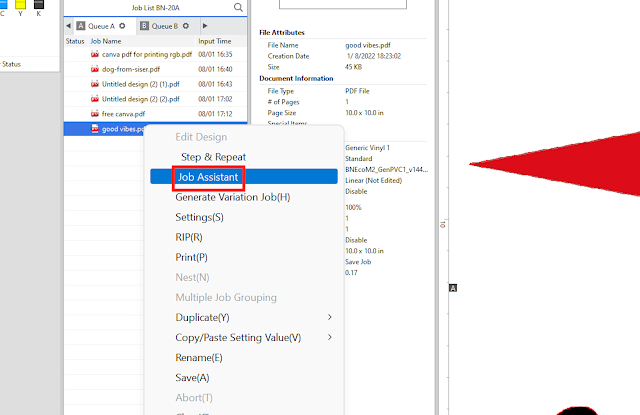
Task: Choose Step & Repeat from context menu
Action: point(244,157)
